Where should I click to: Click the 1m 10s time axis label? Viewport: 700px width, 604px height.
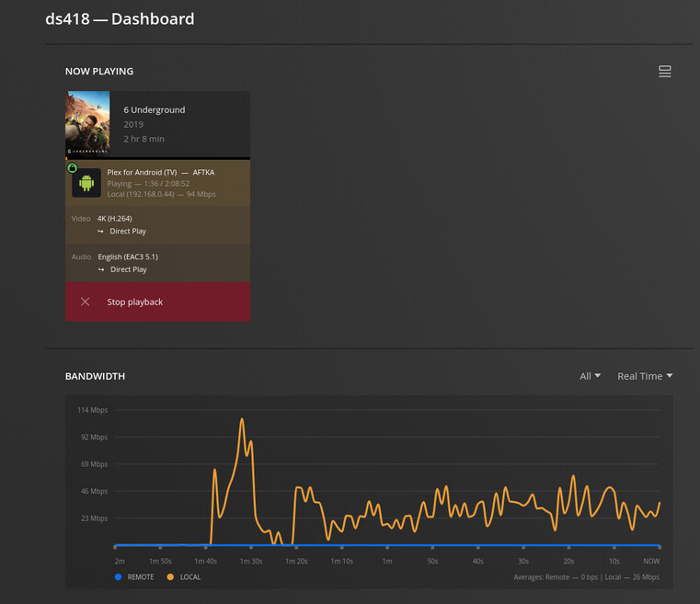[x=341, y=561]
